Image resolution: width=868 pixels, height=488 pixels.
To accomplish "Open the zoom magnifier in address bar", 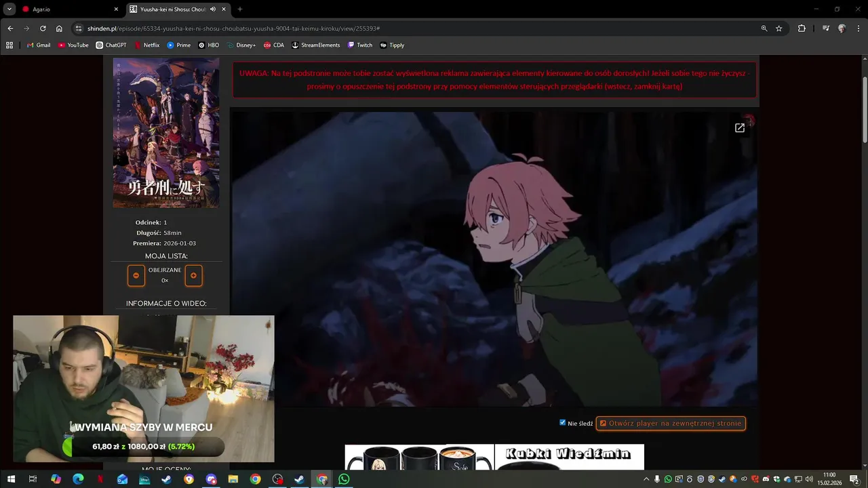I will 764,28.
